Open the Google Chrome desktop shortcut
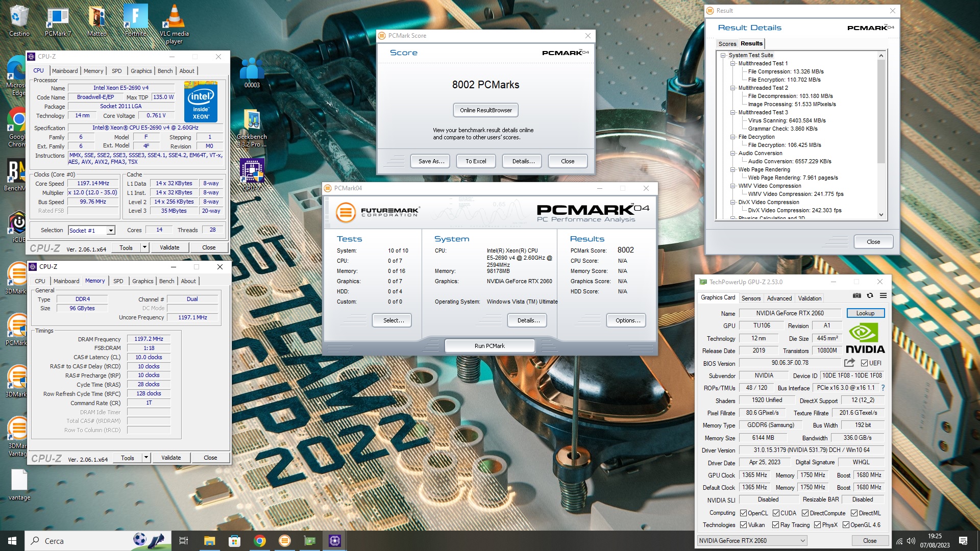This screenshot has width=980, height=551. tap(17, 128)
